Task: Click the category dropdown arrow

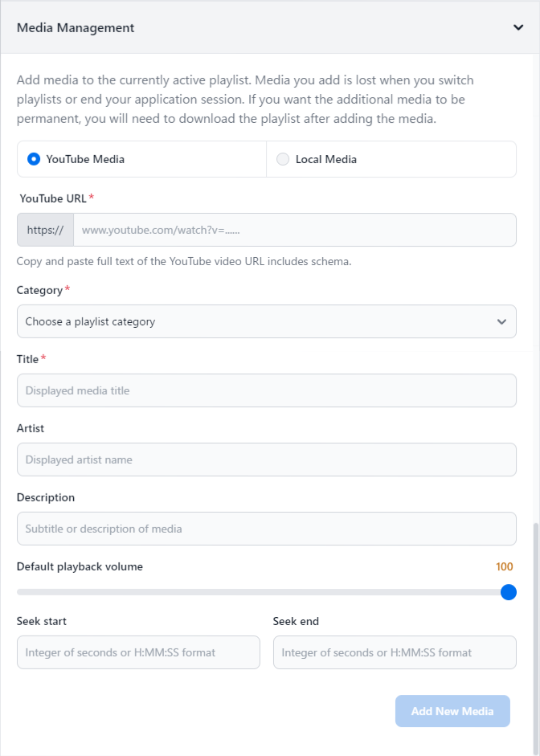Action: pos(501,321)
